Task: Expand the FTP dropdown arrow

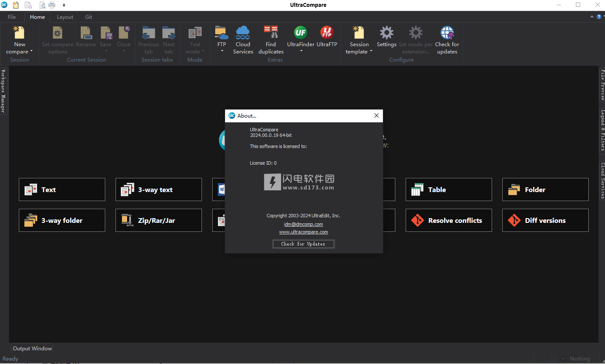Action: pos(222,51)
